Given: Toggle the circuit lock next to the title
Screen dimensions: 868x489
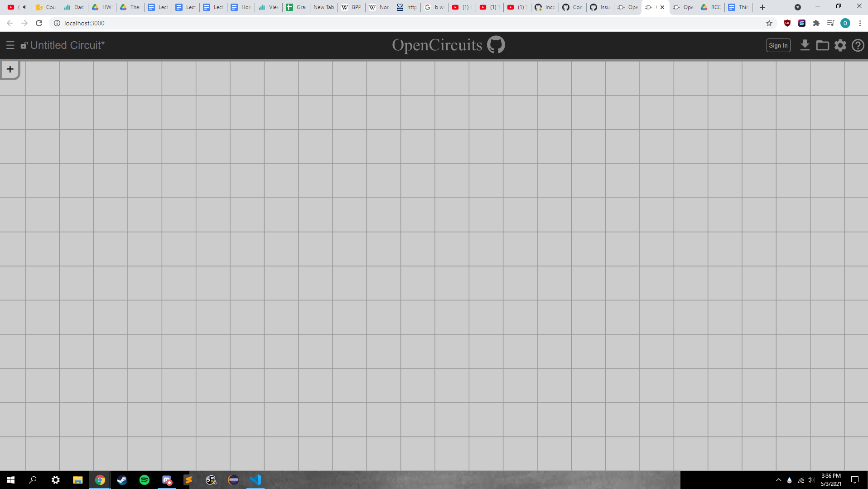Looking at the screenshot, I should 24,45.
